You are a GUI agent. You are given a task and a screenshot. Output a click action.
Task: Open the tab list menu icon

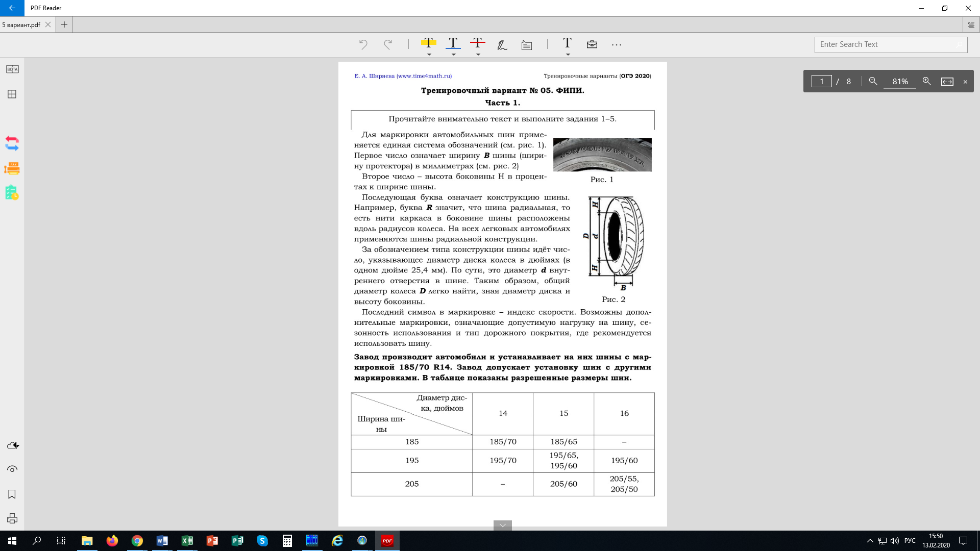pos(971,24)
